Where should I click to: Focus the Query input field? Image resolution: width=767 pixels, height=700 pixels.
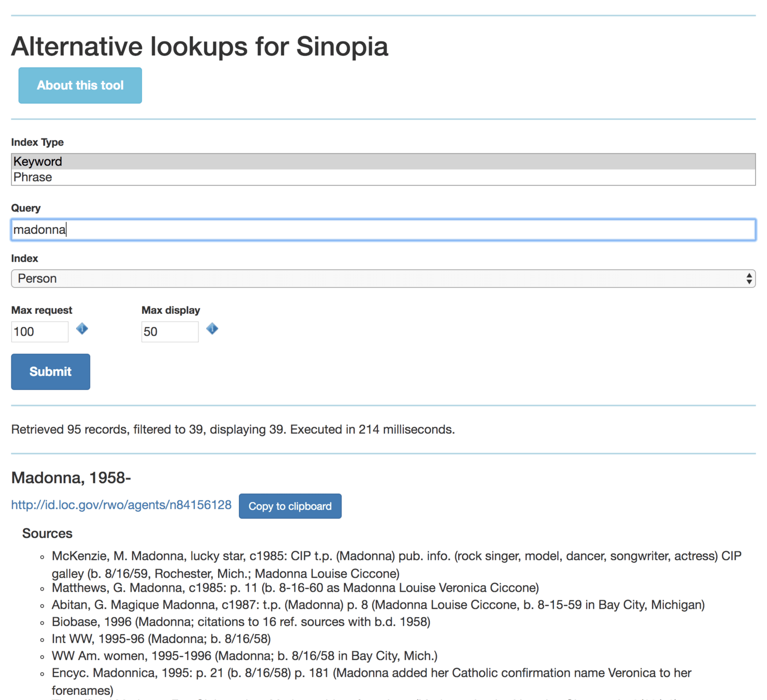[x=383, y=230]
